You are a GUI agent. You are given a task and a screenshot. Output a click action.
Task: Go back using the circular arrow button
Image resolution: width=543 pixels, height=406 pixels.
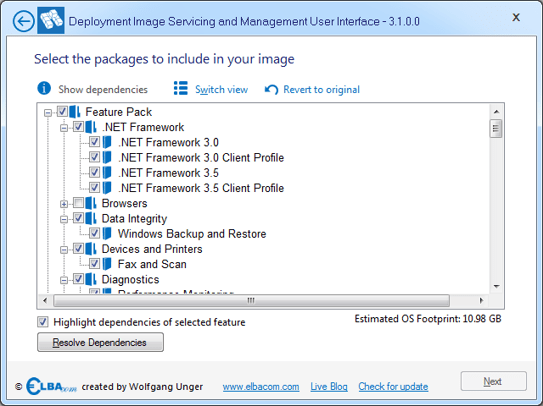click(24, 21)
